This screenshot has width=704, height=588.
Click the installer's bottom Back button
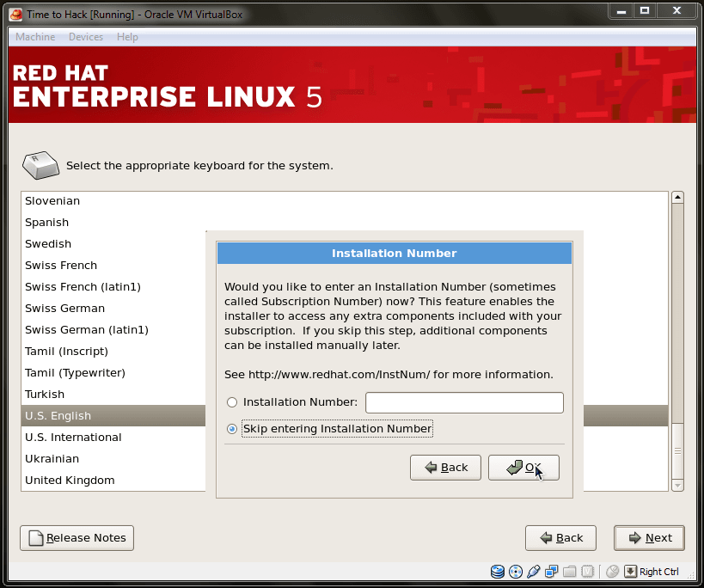[x=560, y=538]
